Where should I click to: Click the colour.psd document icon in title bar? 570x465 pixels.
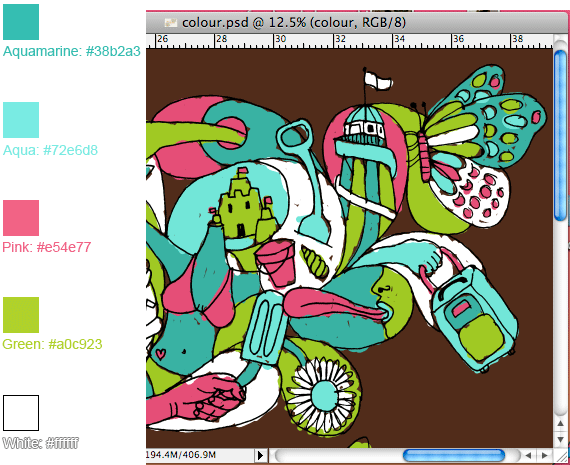pos(170,23)
